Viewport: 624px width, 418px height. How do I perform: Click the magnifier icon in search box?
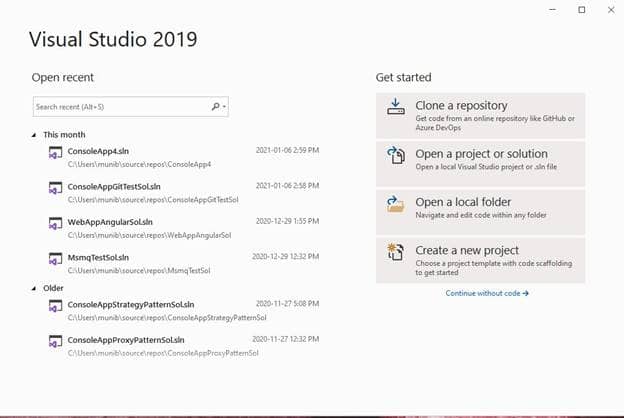215,106
